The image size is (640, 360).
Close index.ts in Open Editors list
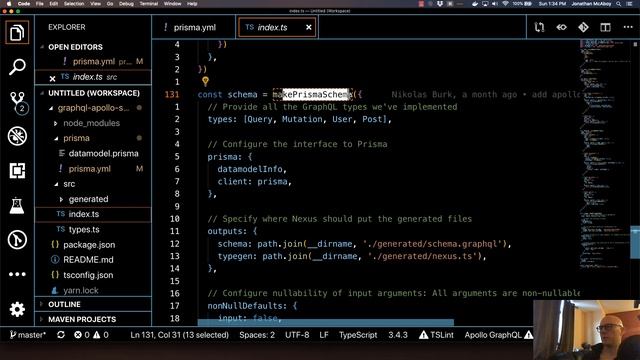[52, 78]
